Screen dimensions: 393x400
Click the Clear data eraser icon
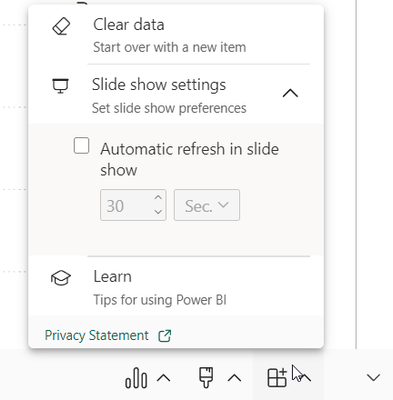click(x=61, y=26)
